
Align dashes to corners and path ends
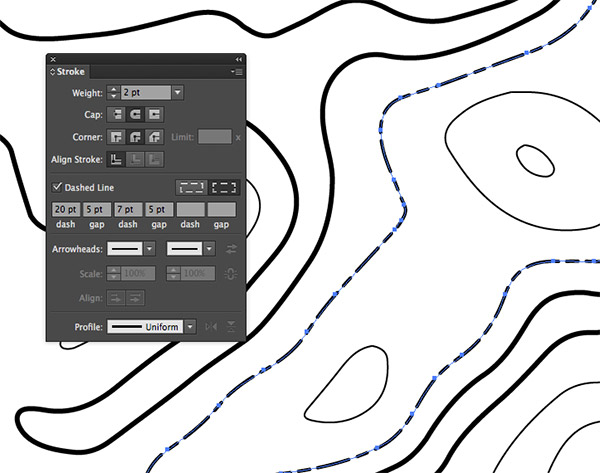pos(224,188)
